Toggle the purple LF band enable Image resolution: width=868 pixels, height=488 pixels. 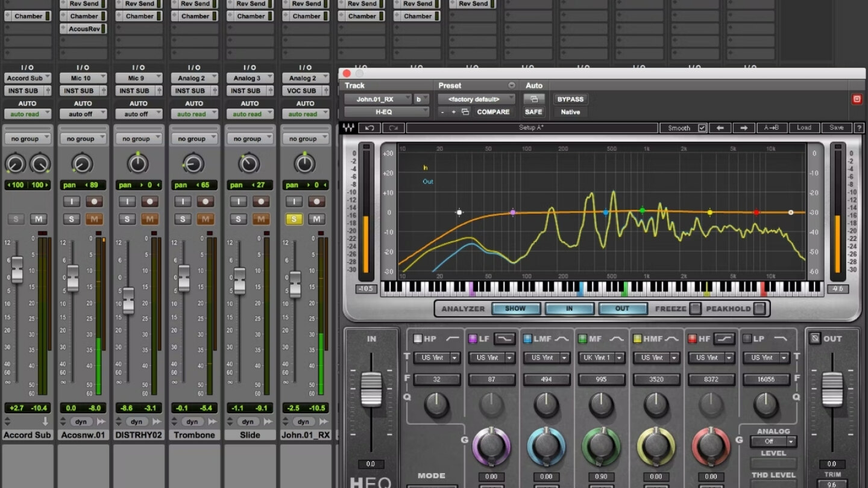tap(473, 339)
